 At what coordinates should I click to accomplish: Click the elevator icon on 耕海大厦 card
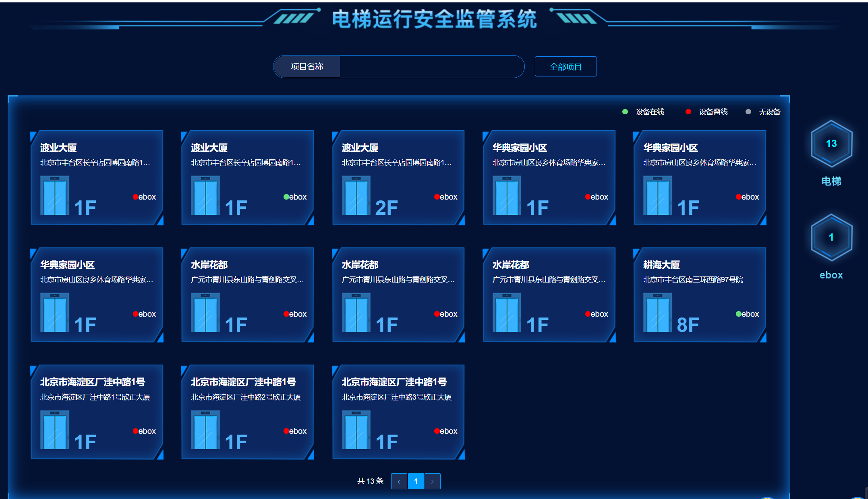pos(658,312)
